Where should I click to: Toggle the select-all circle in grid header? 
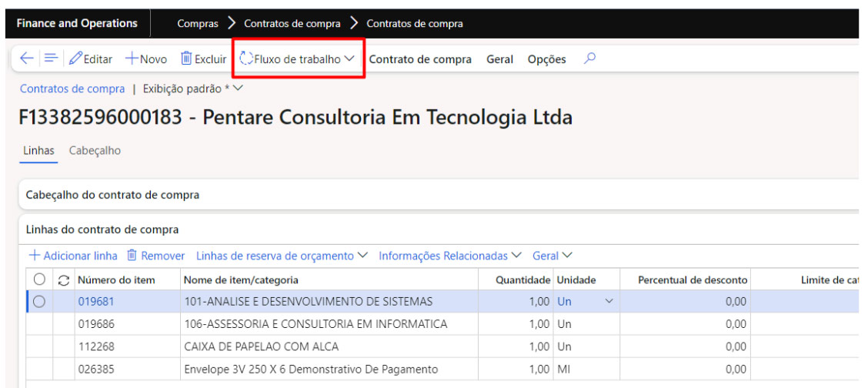coord(39,280)
